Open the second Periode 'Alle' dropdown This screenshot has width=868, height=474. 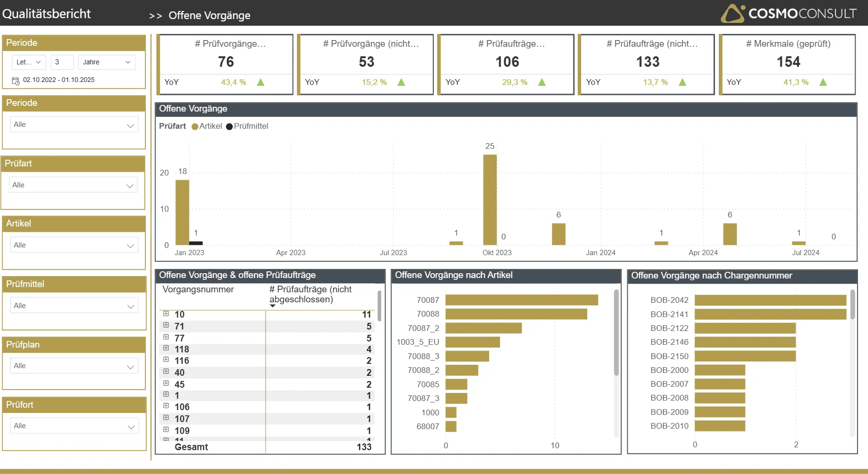coord(74,124)
